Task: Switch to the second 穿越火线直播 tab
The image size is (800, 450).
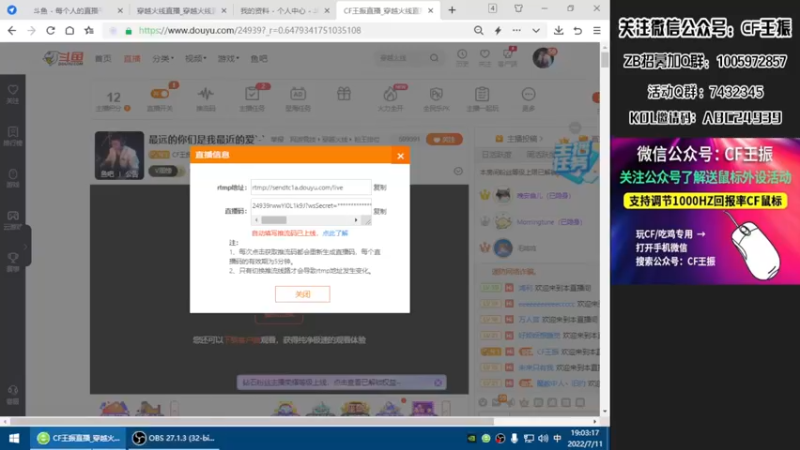Action: pos(175,10)
